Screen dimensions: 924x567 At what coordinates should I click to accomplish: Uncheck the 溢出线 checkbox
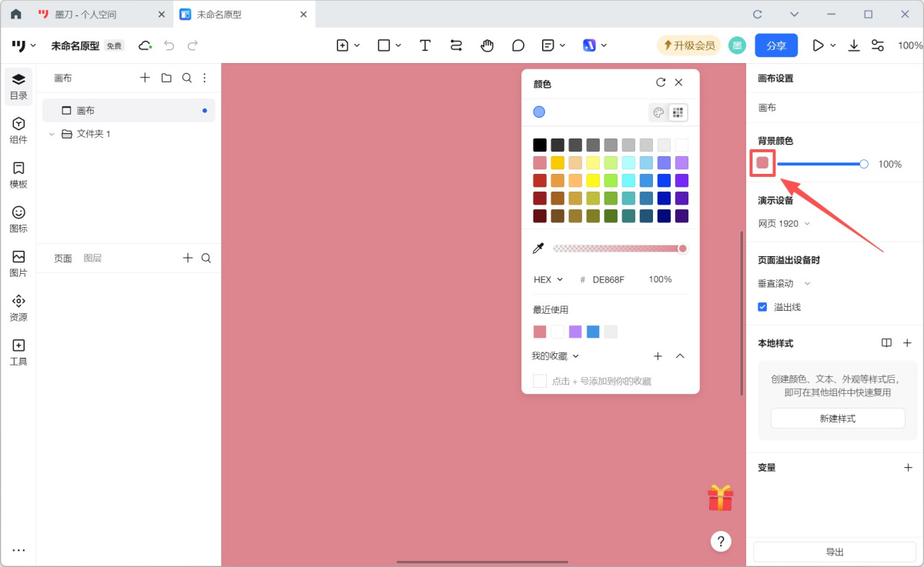763,307
